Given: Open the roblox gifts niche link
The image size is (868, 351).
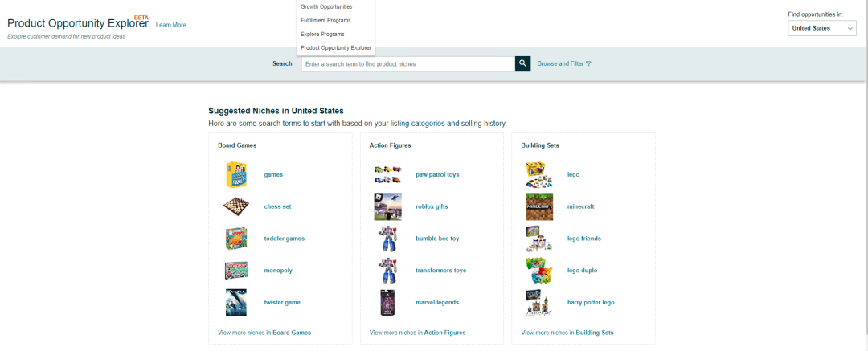Looking at the screenshot, I should coord(432,206).
